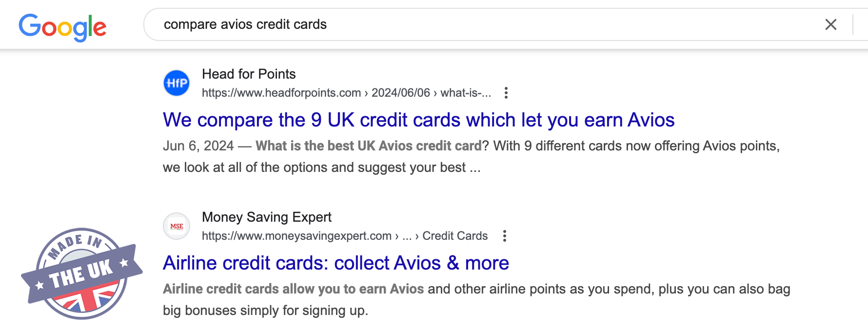Click the Head for Points favicon
Screen dimensions: 868x335
click(177, 83)
